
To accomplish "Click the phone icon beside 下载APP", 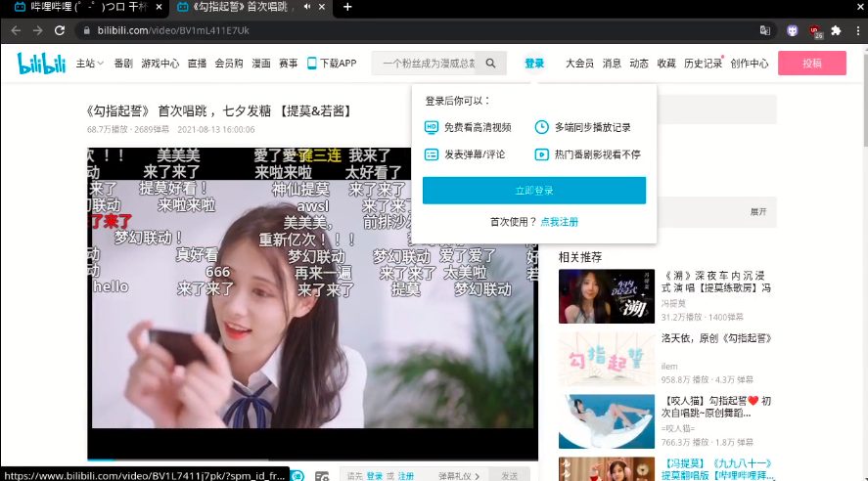I will pyautogui.click(x=312, y=64).
